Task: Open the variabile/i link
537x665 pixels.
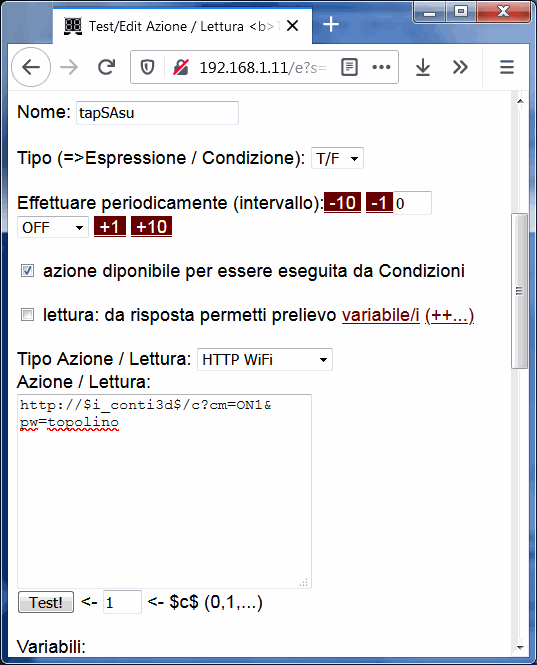Action: point(380,315)
